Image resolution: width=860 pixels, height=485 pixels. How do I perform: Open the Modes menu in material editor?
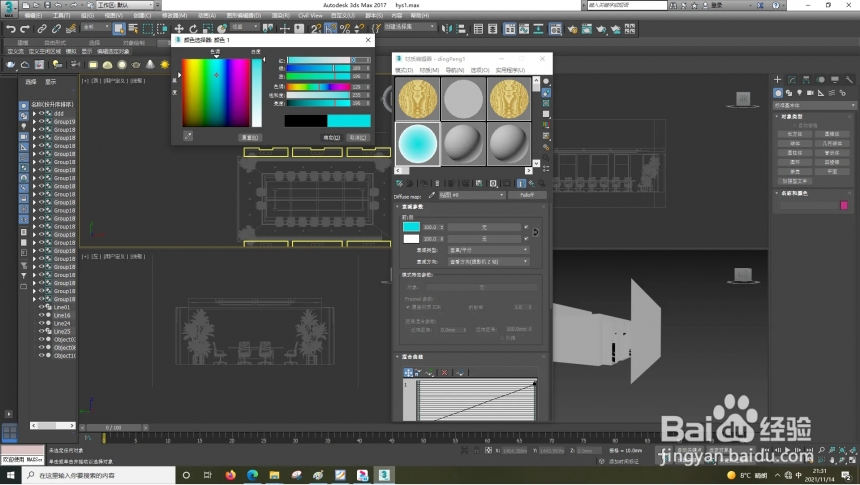[x=404, y=70]
